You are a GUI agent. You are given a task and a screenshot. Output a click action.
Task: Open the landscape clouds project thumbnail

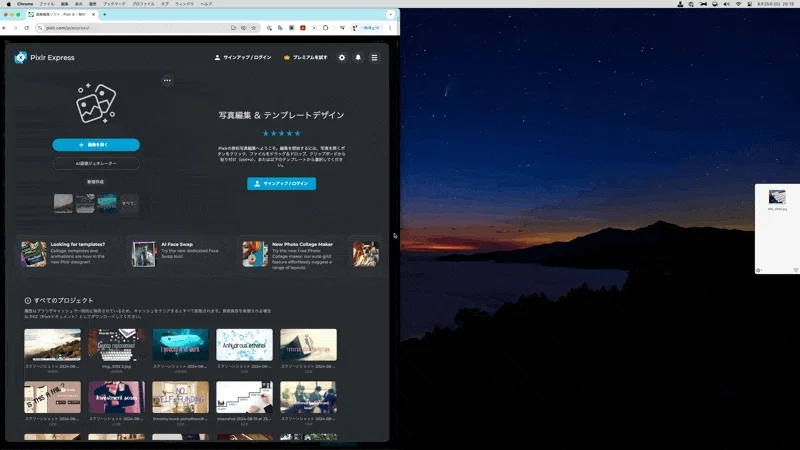[x=53, y=345]
